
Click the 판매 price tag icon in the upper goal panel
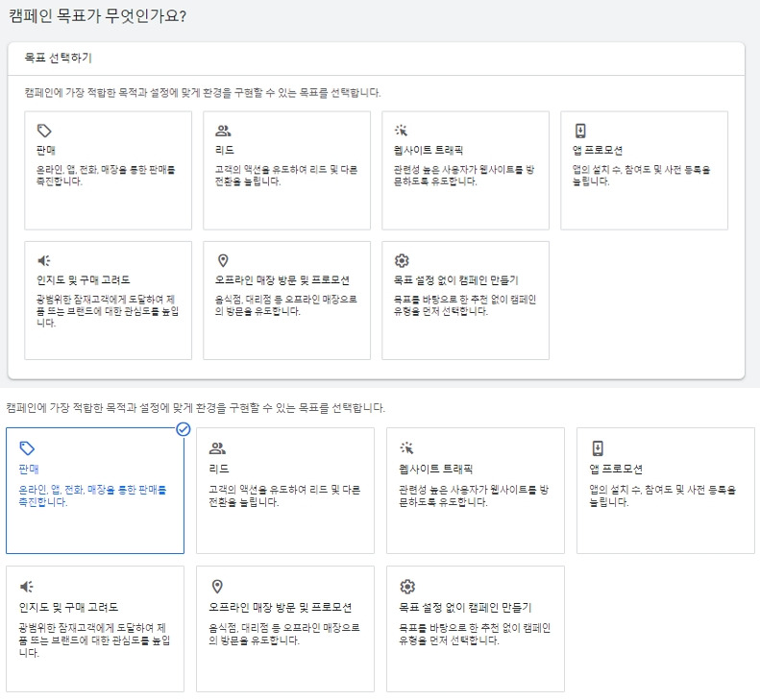click(x=44, y=131)
